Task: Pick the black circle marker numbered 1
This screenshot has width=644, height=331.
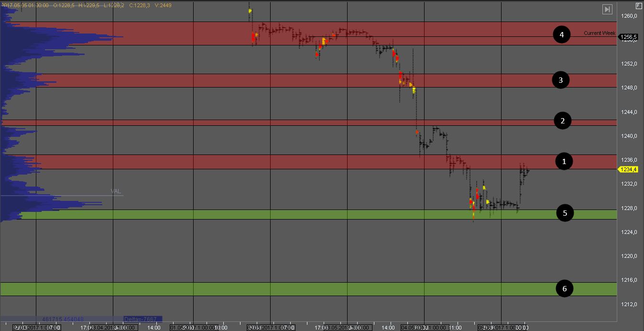Action: pyautogui.click(x=564, y=162)
